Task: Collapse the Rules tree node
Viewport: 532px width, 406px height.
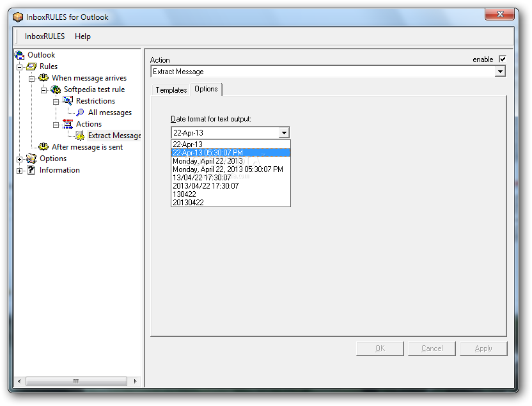Action: coord(20,67)
